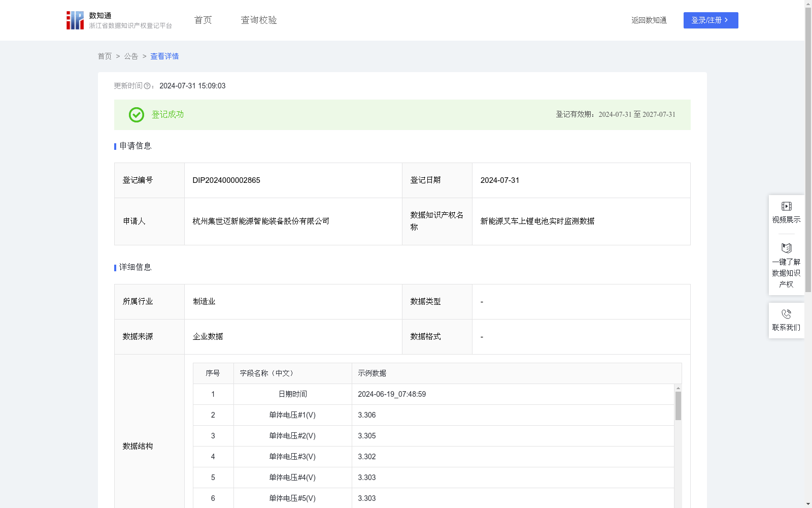Go to 首页 in the breadcrumb
This screenshot has width=812, height=508.
105,56
